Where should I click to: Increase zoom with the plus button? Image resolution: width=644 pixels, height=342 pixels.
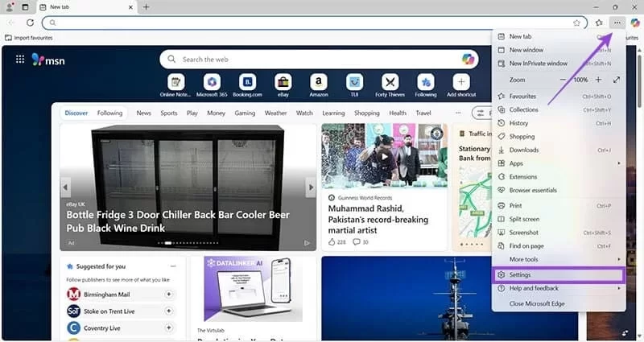[x=598, y=80]
